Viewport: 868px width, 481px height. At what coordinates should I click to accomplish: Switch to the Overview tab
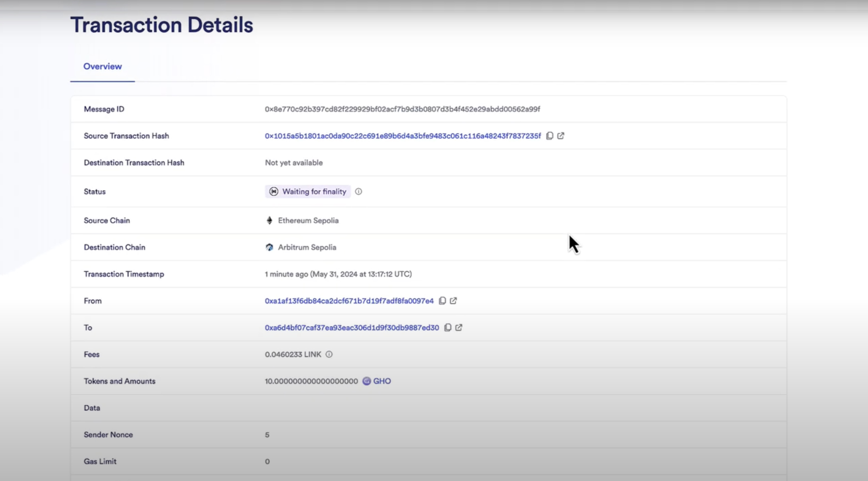[103, 66]
